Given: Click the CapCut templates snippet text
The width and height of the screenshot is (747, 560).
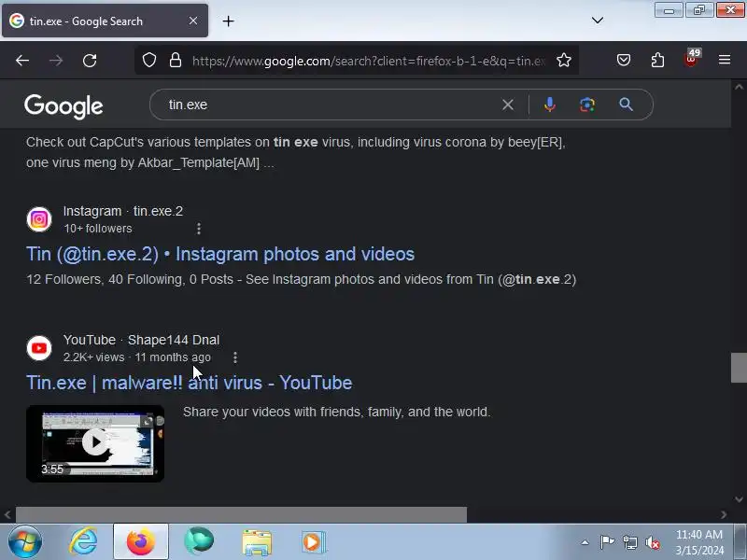Looking at the screenshot, I should click(x=296, y=152).
